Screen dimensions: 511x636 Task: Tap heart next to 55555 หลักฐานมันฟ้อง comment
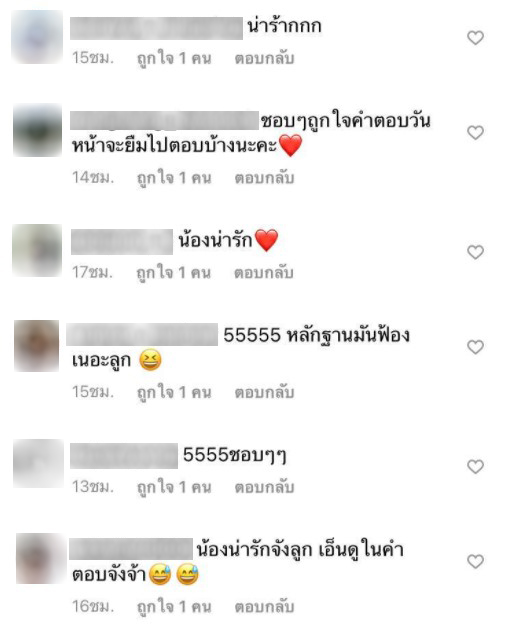(x=475, y=347)
